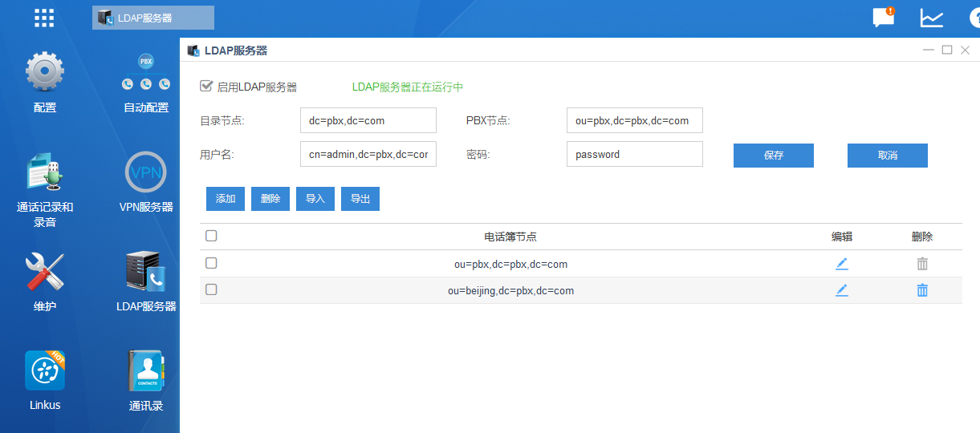Tick the select-all checkbox in table header

[x=211, y=236]
